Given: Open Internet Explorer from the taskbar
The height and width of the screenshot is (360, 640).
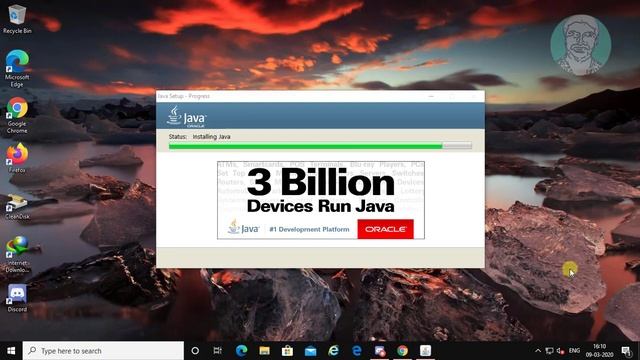Looking at the screenshot, I should [333, 351].
